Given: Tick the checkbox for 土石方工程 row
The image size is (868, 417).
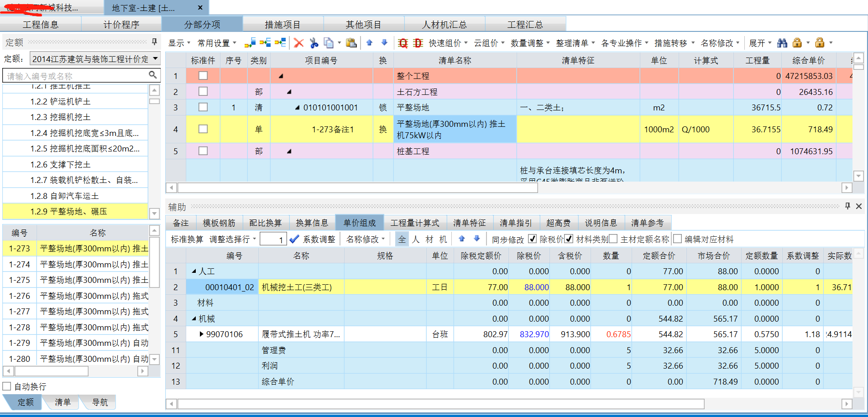Looking at the screenshot, I should coord(203,92).
